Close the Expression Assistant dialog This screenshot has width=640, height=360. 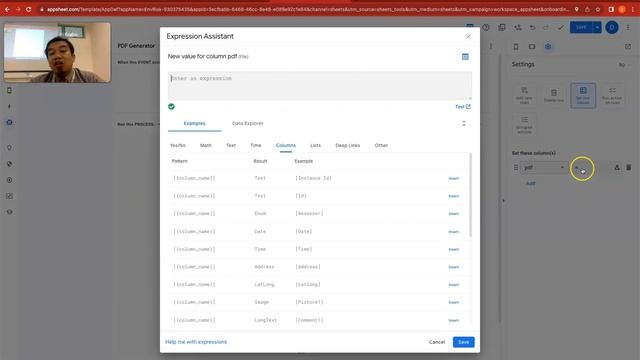[x=468, y=36]
